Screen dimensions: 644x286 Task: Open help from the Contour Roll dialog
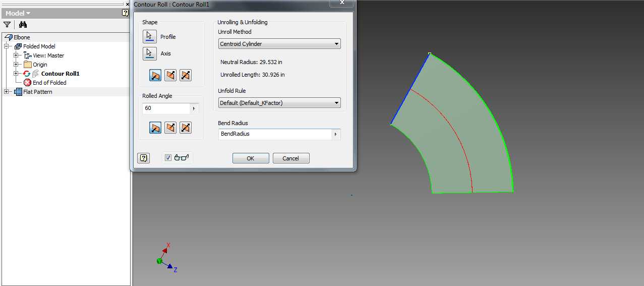[144, 158]
